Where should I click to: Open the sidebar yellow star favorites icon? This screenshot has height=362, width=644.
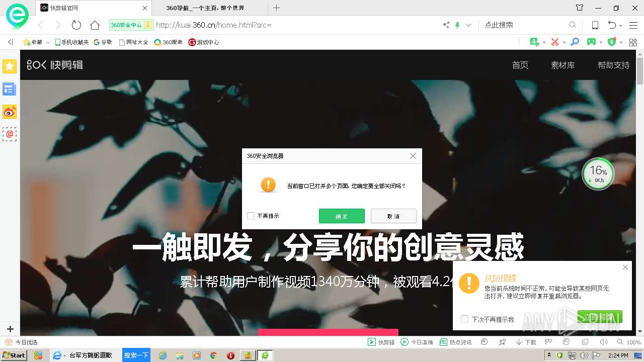pos(10,66)
